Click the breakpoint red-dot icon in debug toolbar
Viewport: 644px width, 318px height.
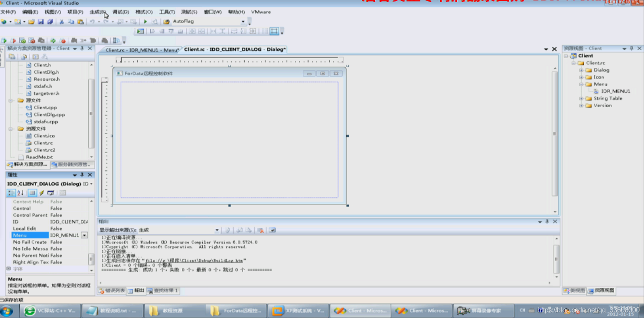coord(63,41)
